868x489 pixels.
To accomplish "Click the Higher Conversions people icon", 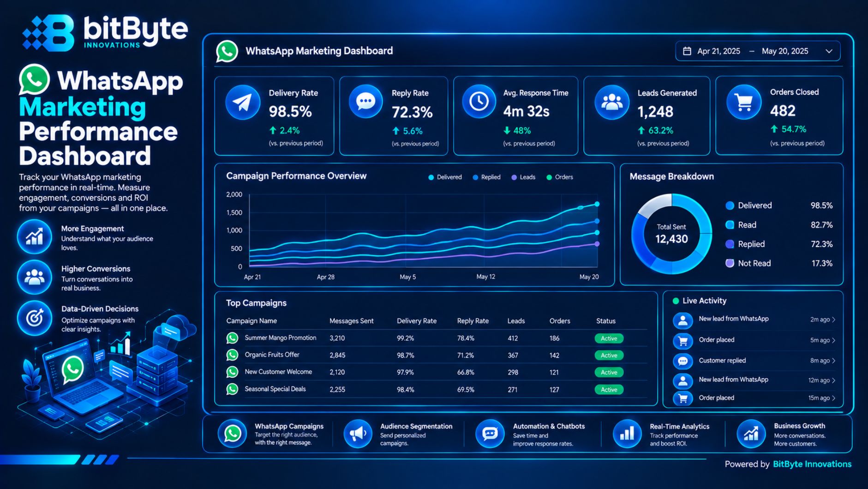I will tap(34, 277).
